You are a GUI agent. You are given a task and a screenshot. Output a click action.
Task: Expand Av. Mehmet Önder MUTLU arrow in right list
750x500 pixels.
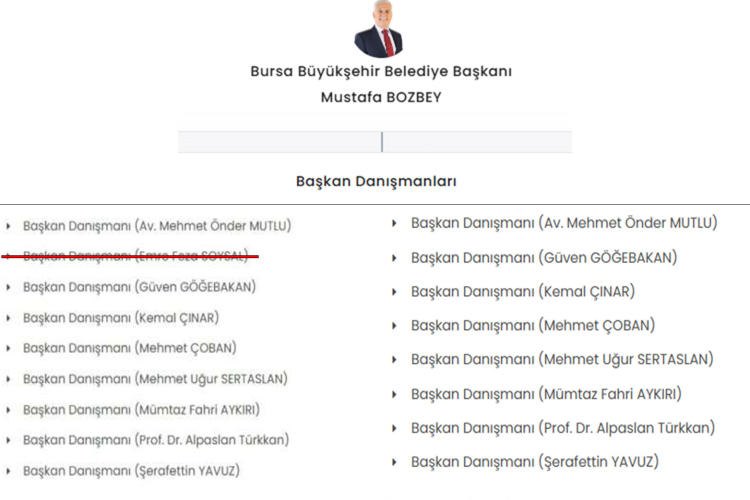pos(396,223)
